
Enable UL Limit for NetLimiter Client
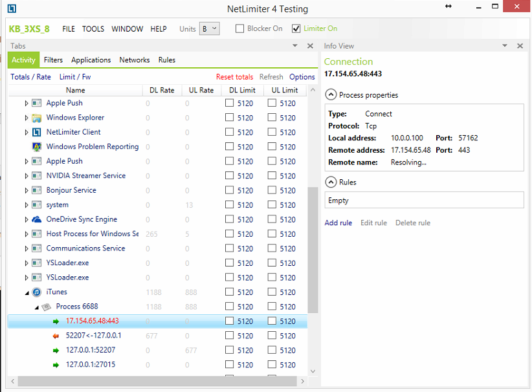pos(272,132)
